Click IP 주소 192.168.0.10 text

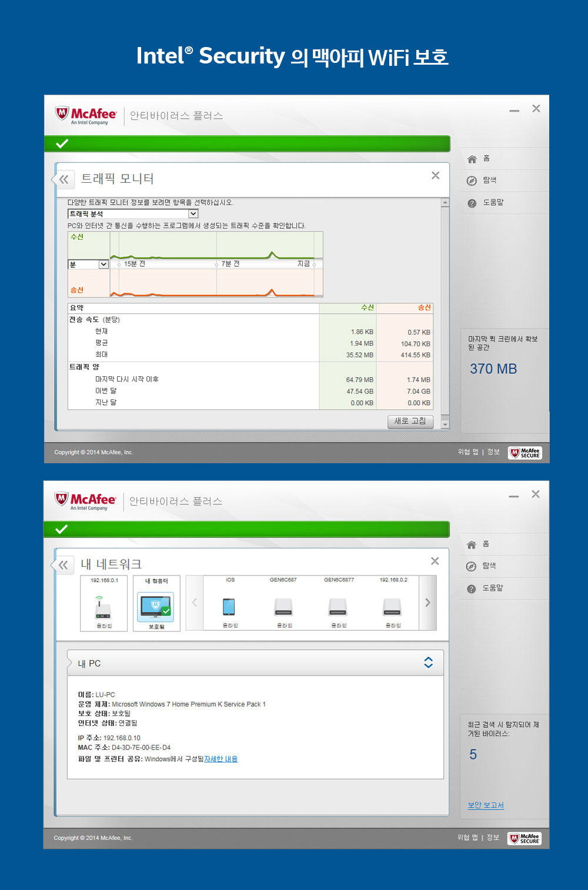click(109, 738)
